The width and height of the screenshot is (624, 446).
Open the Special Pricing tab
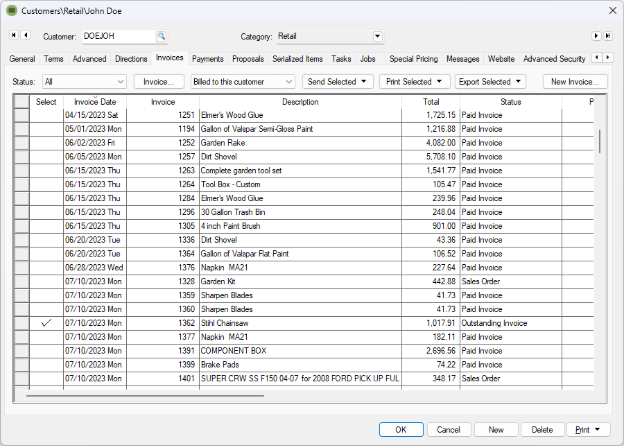coord(413,59)
